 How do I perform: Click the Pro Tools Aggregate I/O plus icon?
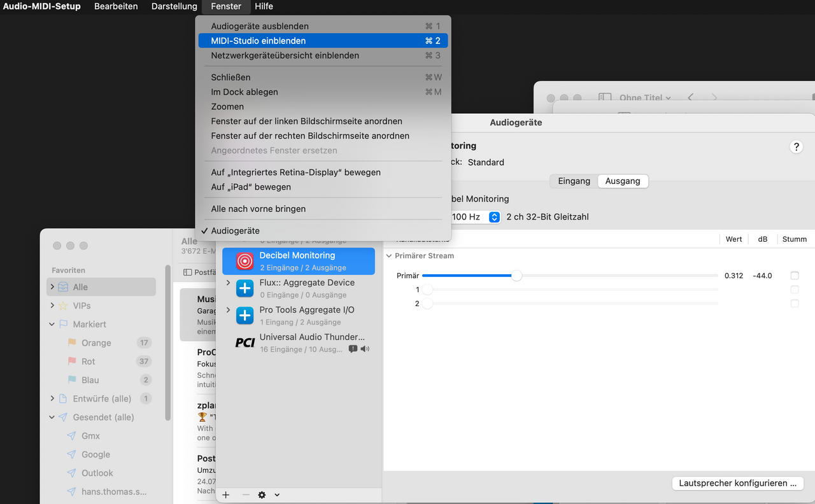point(245,316)
